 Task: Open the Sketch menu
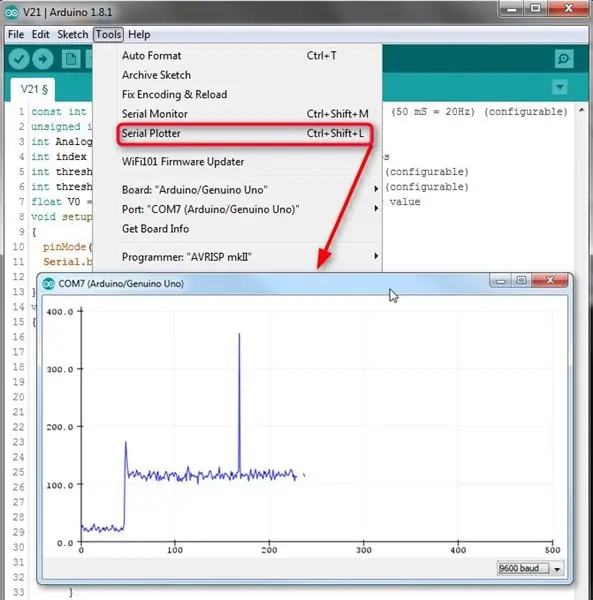click(x=72, y=34)
